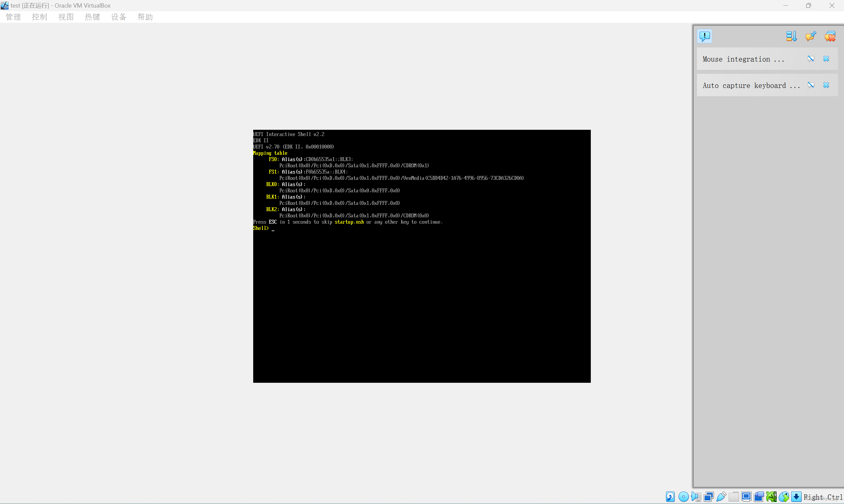
Task: Toggle the notification center speech bubble button
Action: 705,36
